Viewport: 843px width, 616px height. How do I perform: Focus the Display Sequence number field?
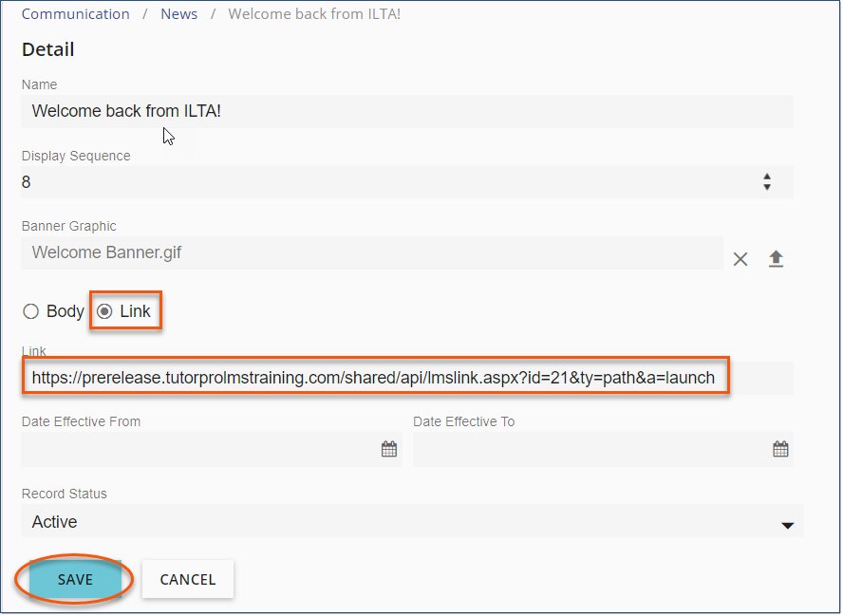(x=380, y=182)
